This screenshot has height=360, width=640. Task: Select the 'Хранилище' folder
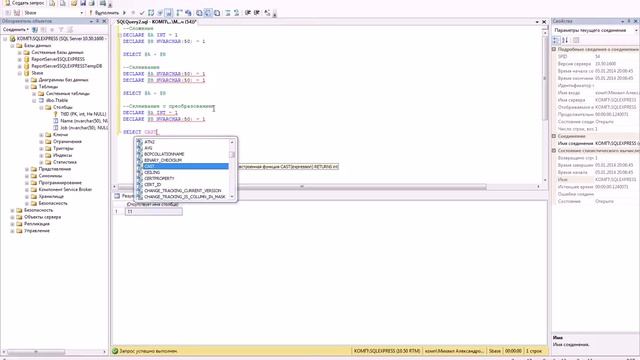[51, 196]
